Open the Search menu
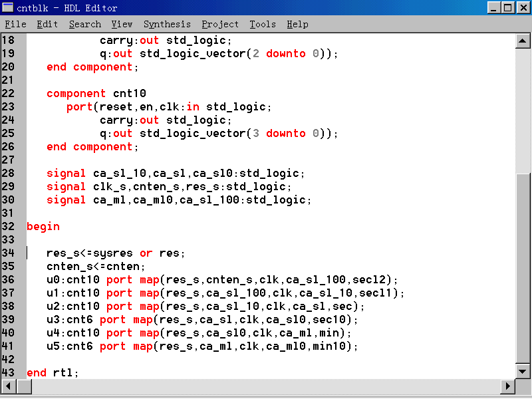This screenshot has width=532, height=399. 85,25
